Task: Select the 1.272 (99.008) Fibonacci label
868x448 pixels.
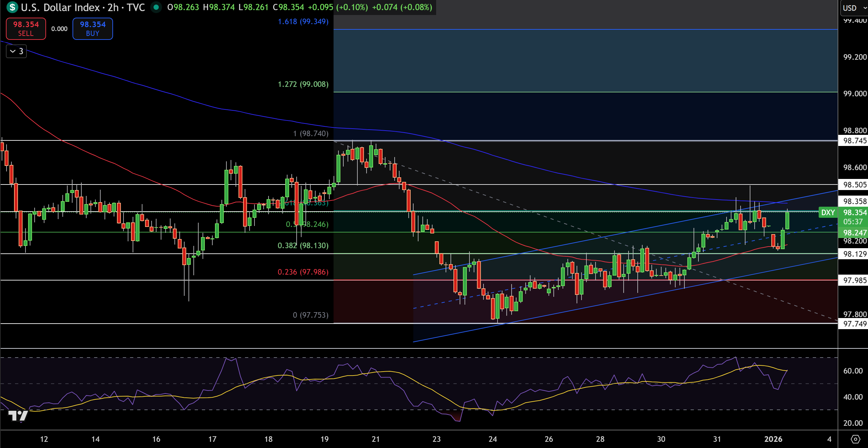Action: click(303, 84)
